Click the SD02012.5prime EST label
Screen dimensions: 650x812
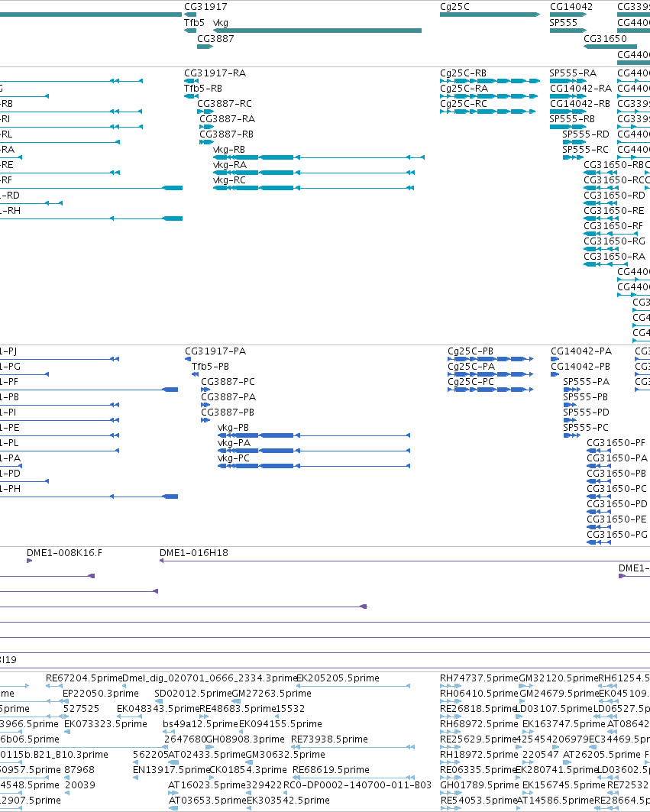pyautogui.click(x=193, y=694)
